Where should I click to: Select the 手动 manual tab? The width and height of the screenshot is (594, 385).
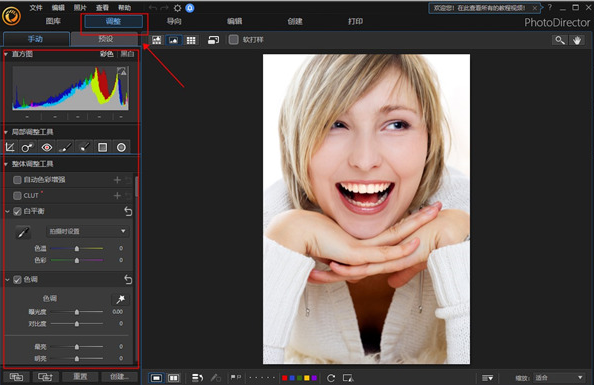coord(36,39)
